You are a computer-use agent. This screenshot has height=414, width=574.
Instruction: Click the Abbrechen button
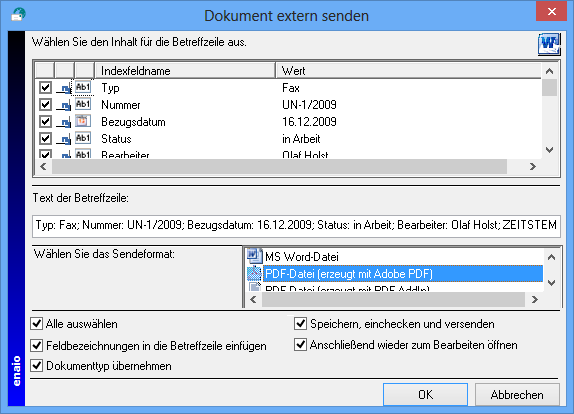click(517, 395)
